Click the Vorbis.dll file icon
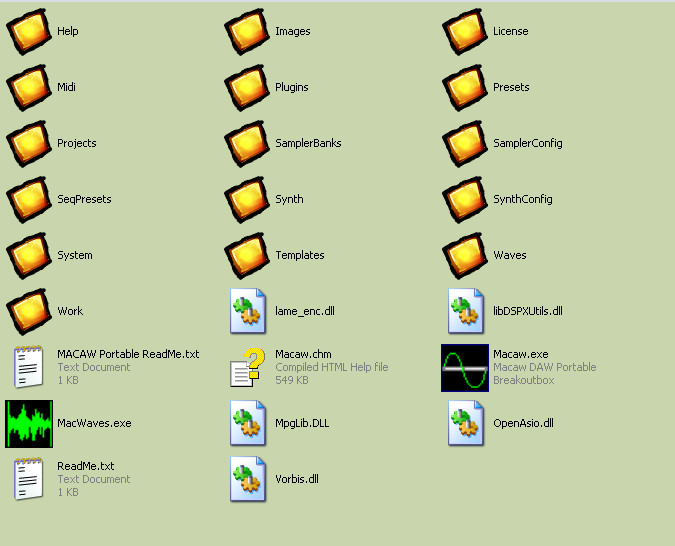The height and width of the screenshot is (546, 675). [x=248, y=479]
